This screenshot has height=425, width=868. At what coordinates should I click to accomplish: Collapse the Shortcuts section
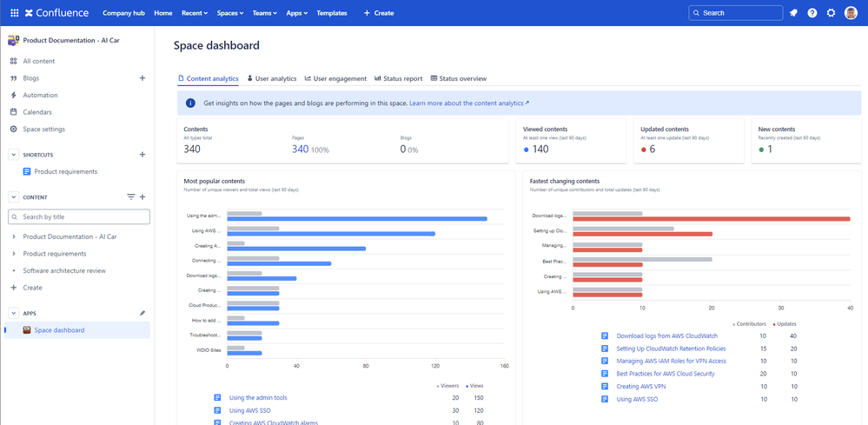point(14,155)
